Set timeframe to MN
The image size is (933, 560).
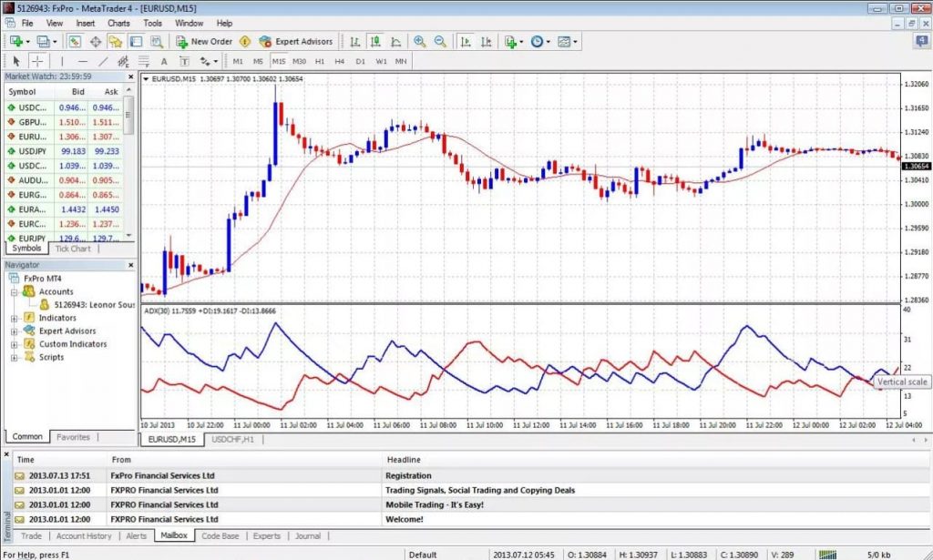coord(401,61)
